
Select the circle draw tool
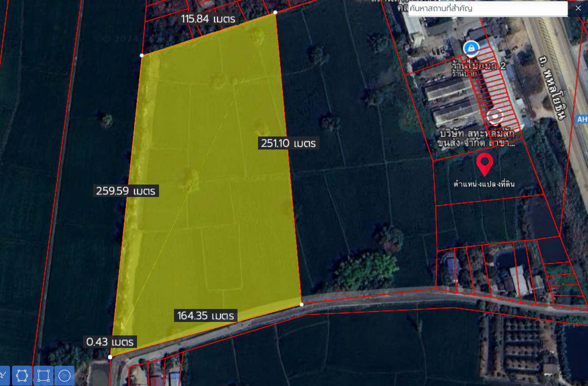tap(65, 376)
